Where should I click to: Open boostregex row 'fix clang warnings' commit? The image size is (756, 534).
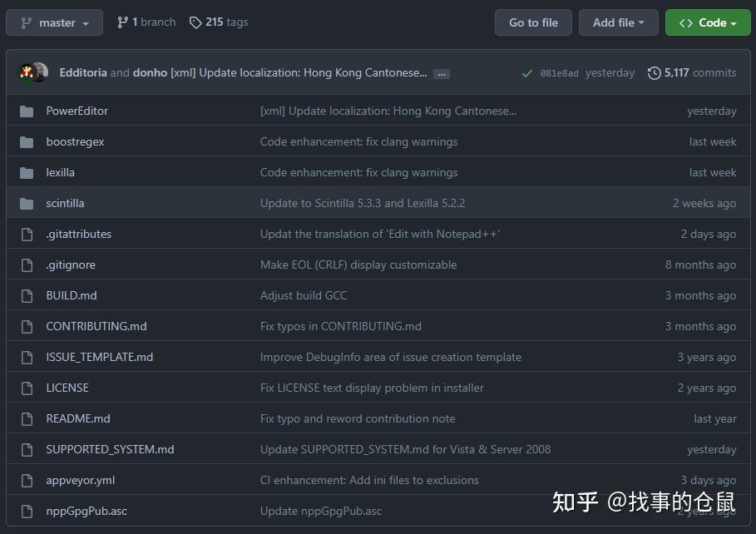tap(359, 142)
